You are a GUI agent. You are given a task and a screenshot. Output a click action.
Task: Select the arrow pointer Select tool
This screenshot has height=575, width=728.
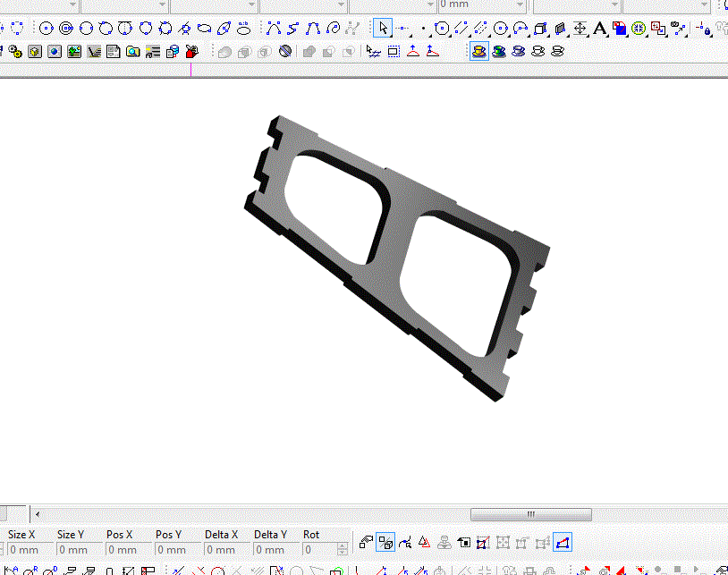tap(383, 29)
